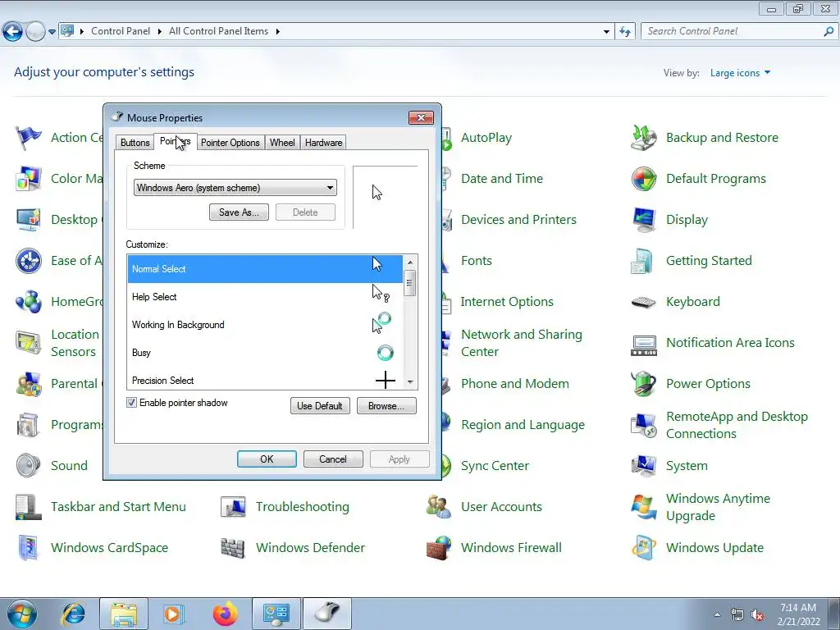Expand the arrow after All Control Panel Items
This screenshot has height=630, width=840.
click(x=277, y=32)
